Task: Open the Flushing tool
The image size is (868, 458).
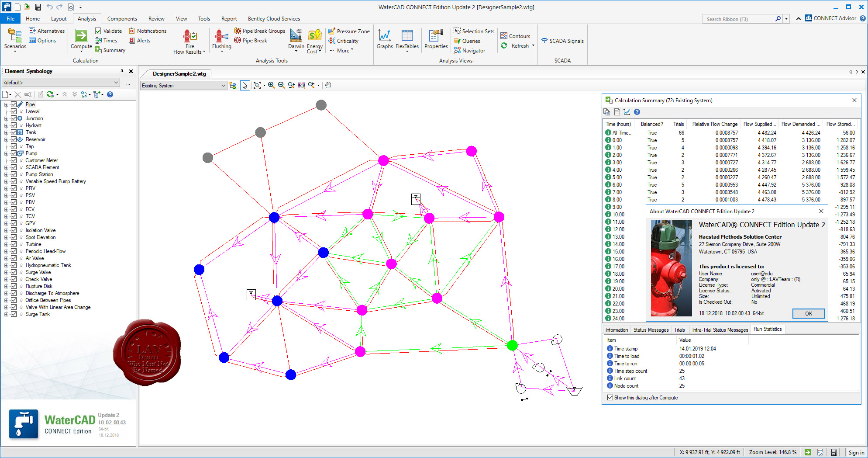Action: pyautogui.click(x=222, y=40)
